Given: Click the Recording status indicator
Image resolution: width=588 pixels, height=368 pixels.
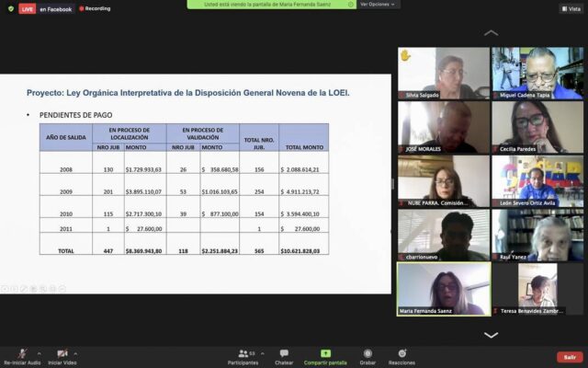Looking at the screenshot, I should (x=95, y=8).
